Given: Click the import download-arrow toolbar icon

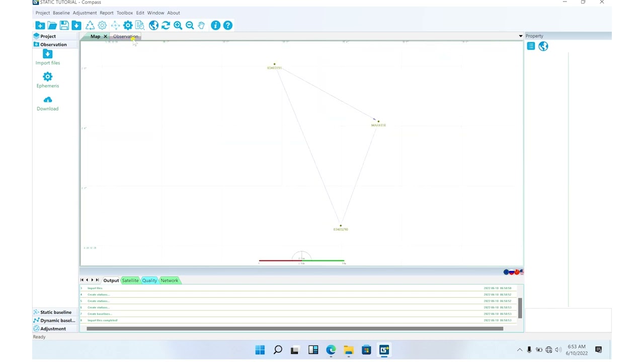Looking at the screenshot, I should pos(76,25).
